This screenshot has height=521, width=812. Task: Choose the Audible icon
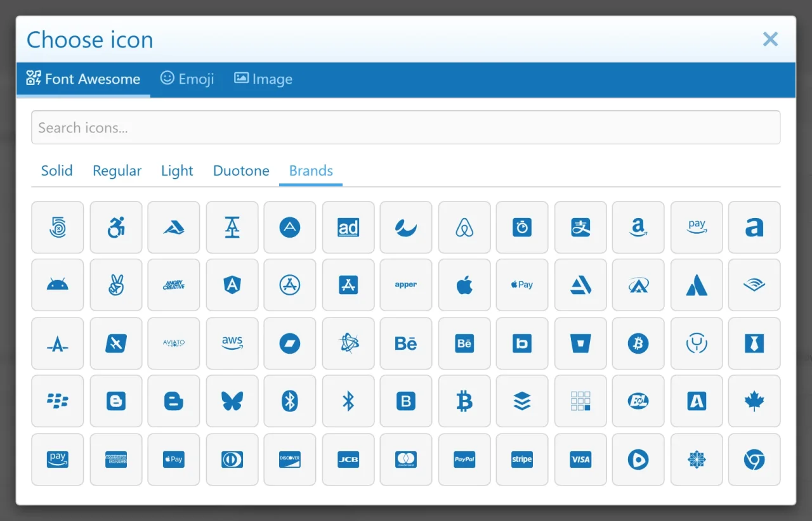click(x=754, y=285)
